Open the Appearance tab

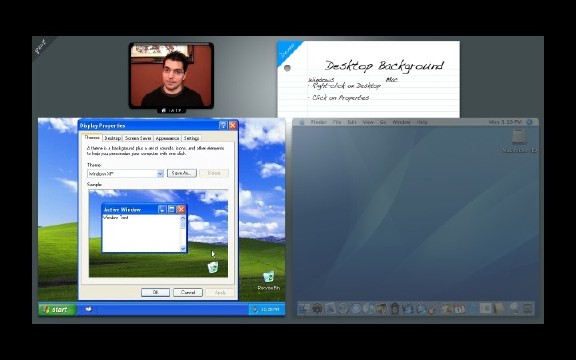coord(167,138)
